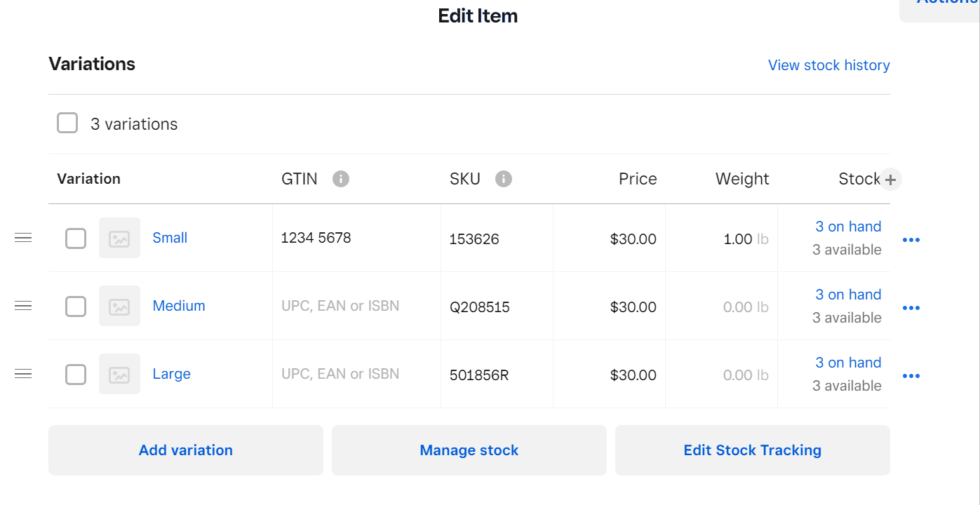Screen dimensions: 980x505
Task: Edit the SKU field 'Q208515'
Action: pyautogui.click(x=497, y=307)
